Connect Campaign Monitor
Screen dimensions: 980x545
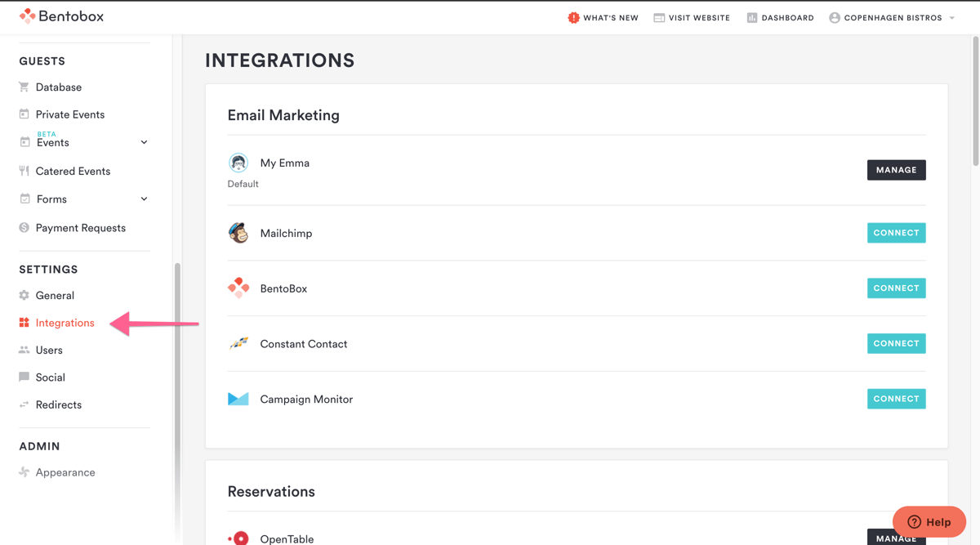pyautogui.click(x=896, y=399)
